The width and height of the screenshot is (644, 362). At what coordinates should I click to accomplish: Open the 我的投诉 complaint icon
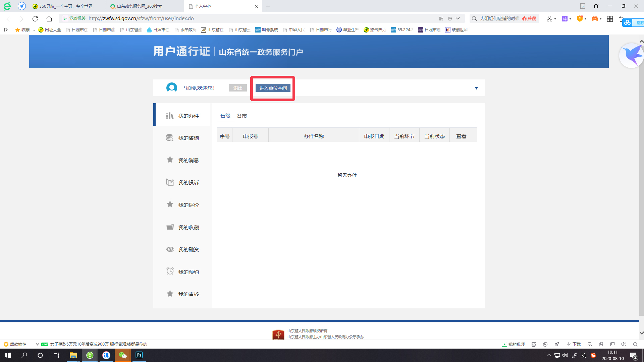pos(170,182)
